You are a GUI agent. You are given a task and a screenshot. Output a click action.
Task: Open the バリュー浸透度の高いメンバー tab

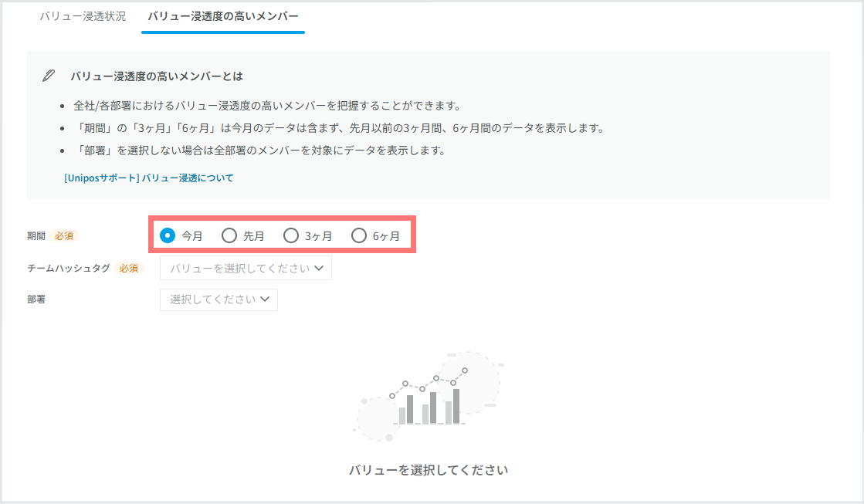tap(223, 16)
